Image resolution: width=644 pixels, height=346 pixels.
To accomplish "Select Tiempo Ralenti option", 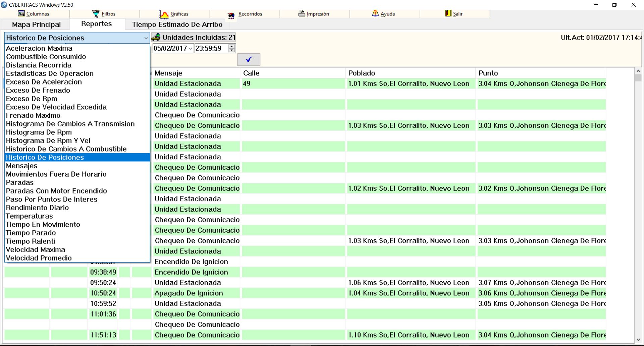I will pyautogui.click(x=77, y=241).
